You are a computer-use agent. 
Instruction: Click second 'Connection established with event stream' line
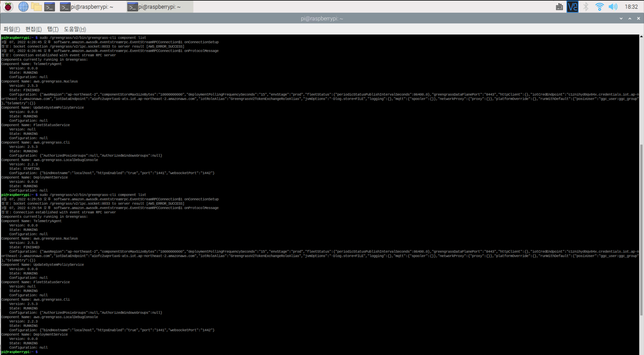coord(59,212)
